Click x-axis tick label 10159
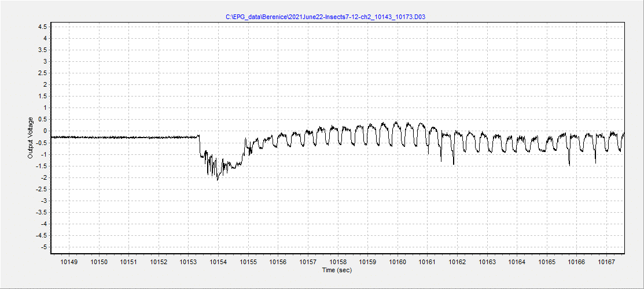The image size is (644, 289). click(x=367, y=262)
